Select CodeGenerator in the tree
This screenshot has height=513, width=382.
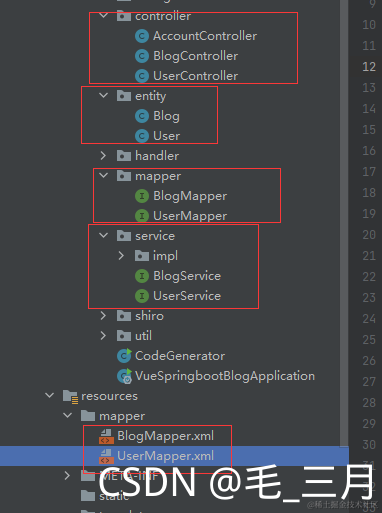pos(180,356)
